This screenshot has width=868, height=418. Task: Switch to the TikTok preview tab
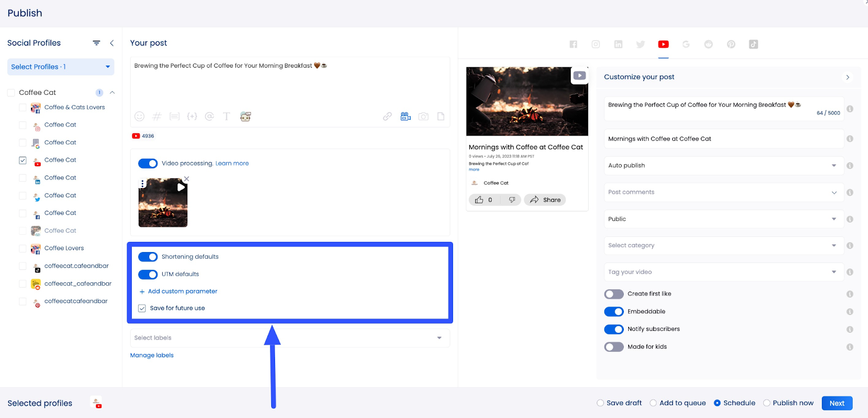point(754,44)
